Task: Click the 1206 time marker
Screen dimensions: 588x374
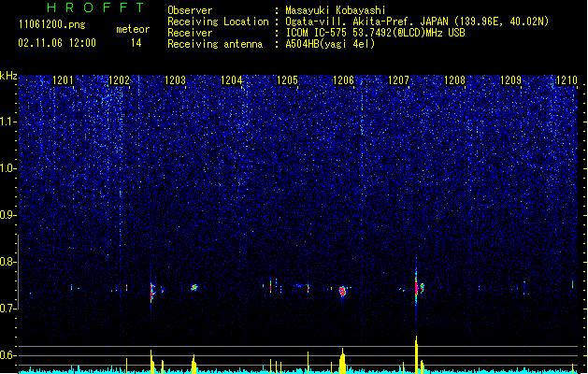Action: [x=343, y=80]
